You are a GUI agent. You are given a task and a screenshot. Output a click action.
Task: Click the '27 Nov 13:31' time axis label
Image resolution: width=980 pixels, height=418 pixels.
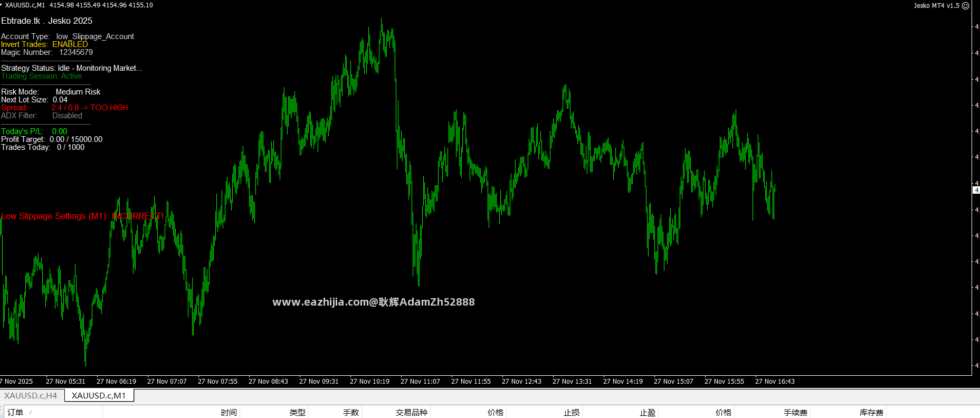[572, 382]
